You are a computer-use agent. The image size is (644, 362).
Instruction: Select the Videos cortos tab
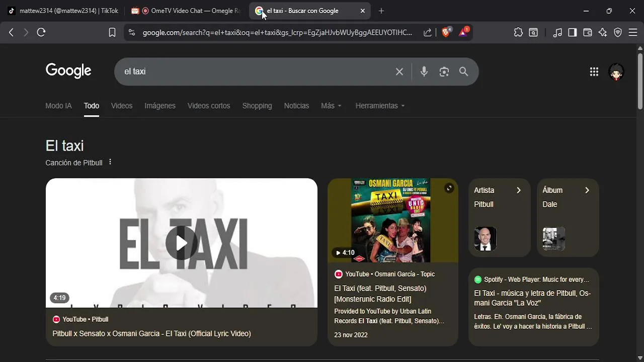pos(209,106)
